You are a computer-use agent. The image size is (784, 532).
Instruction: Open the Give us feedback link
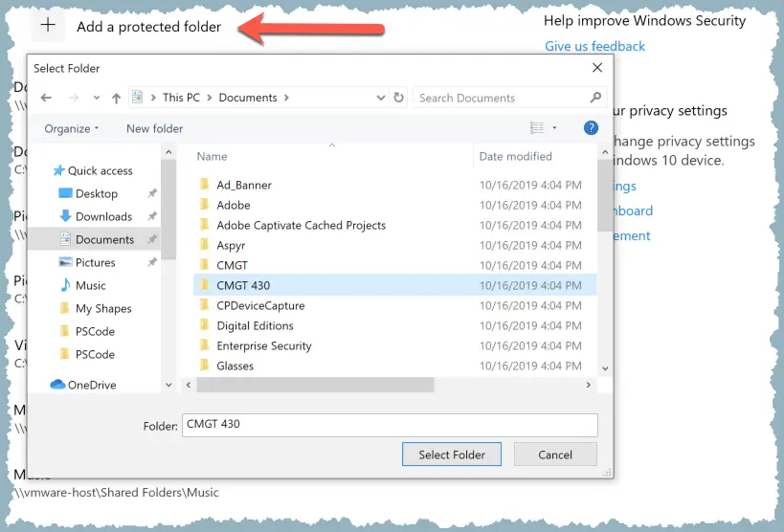(x=594, y=46)
